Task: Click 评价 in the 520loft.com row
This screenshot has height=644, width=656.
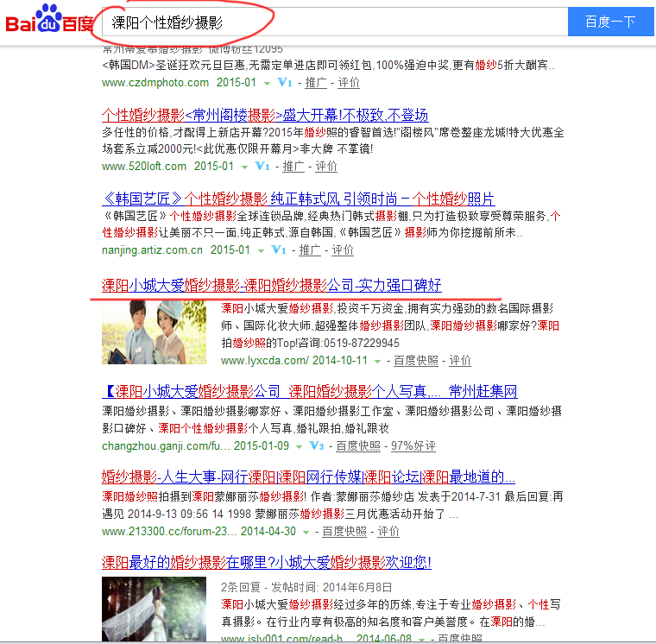Action: (x=326, y=166)
